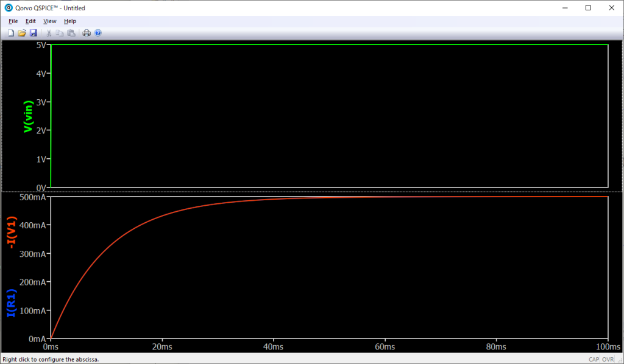Click the Copy icon in toolbar
The image size is (624, 364).
pos(60,33)
